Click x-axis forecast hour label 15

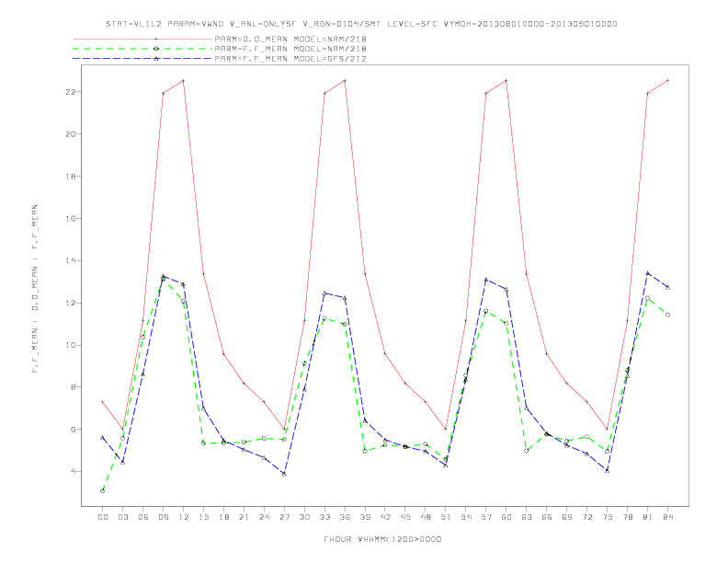click(203, 517)
